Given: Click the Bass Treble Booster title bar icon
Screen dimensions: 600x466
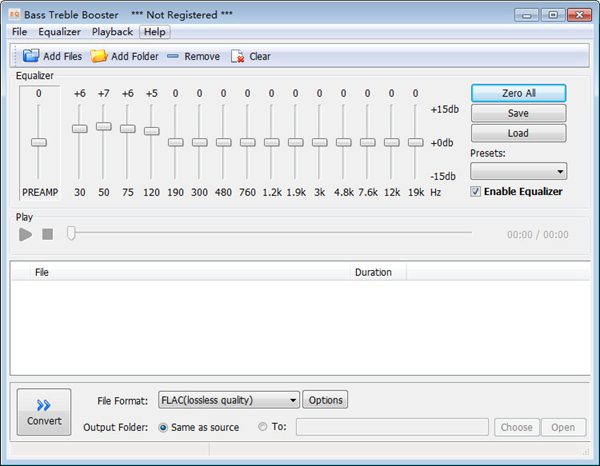Looking at the screenshot, I should point(15,15).
